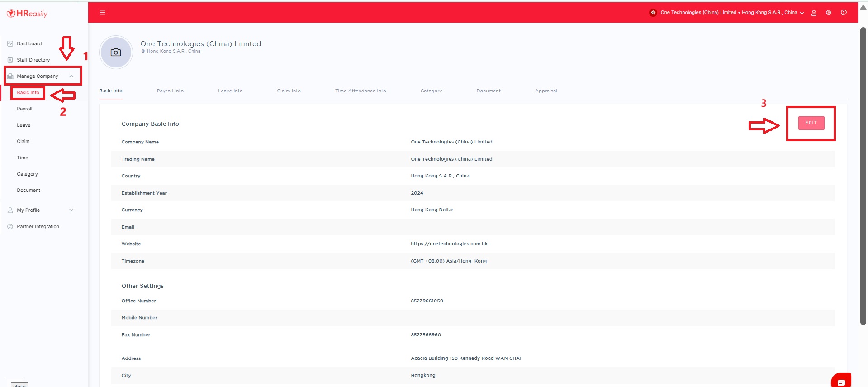Switch to the Leave Info tab

tap(230, 91)
